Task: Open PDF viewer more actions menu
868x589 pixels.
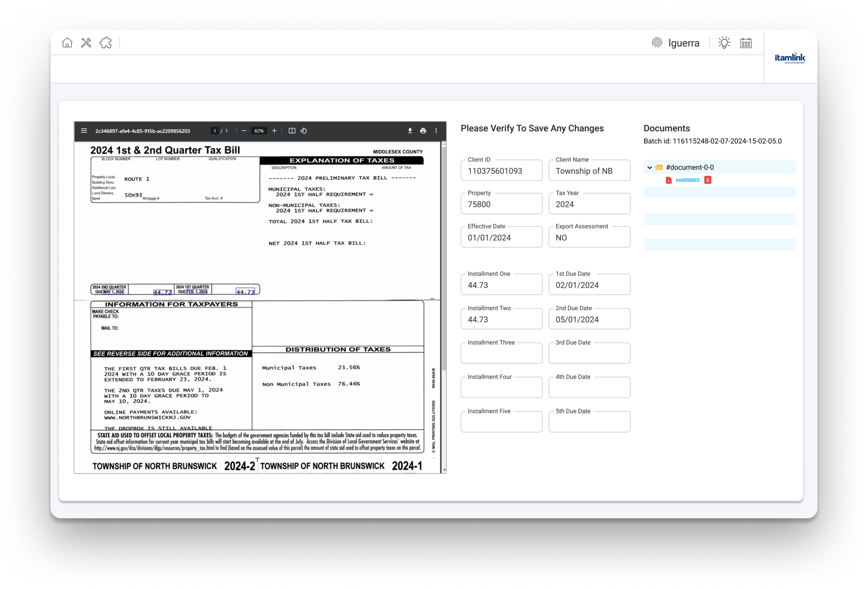Action: click(x=436, y=131)
